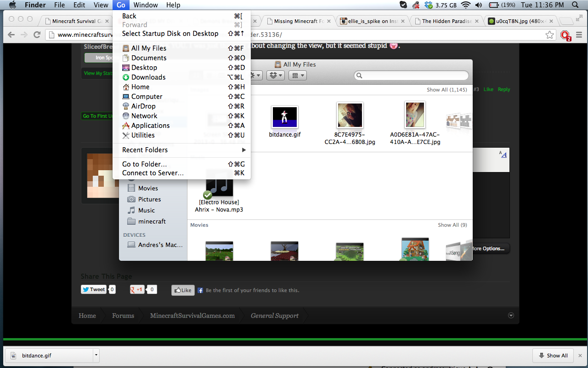Click the Reply link on post
Viewport: 588px width, 368px height.
[x=504, y=89]
